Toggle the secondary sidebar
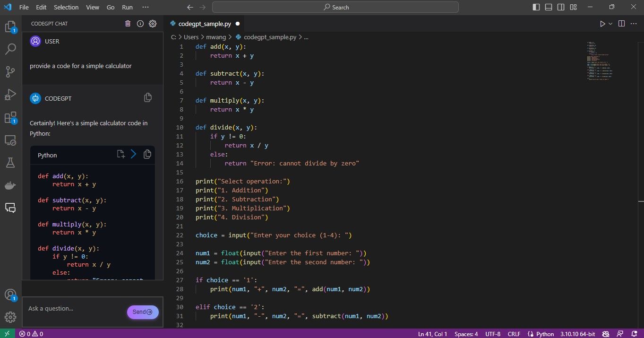 click(x=561, y=7)
